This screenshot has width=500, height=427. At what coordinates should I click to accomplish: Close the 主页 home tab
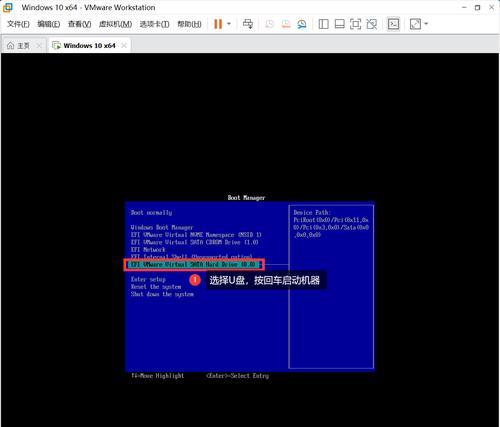point(39,45)
